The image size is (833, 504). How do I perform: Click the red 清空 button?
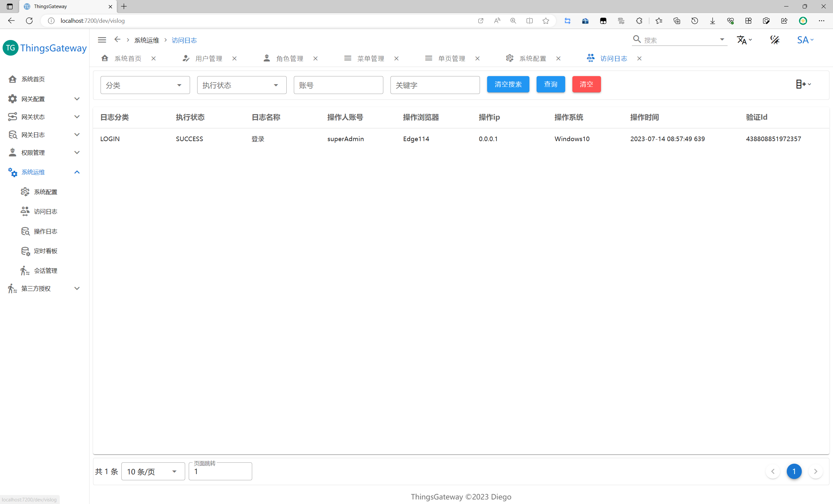(x=586, y=84)
